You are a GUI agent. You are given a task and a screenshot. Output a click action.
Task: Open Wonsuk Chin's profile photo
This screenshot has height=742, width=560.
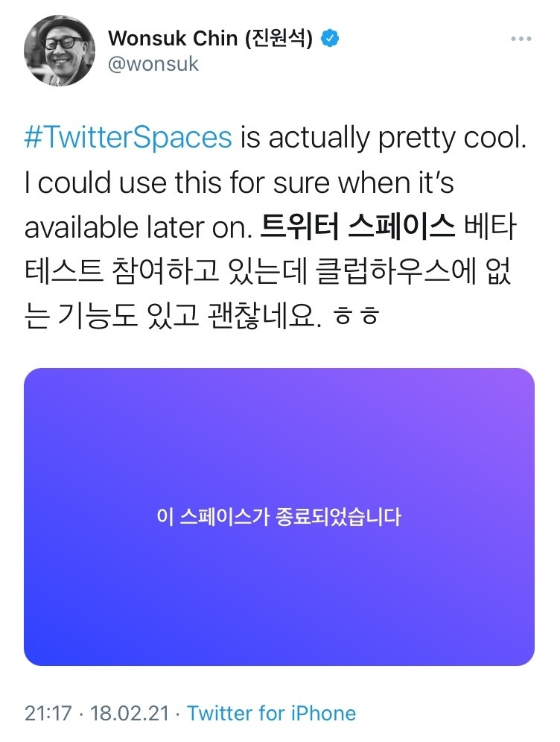point(60,50)
